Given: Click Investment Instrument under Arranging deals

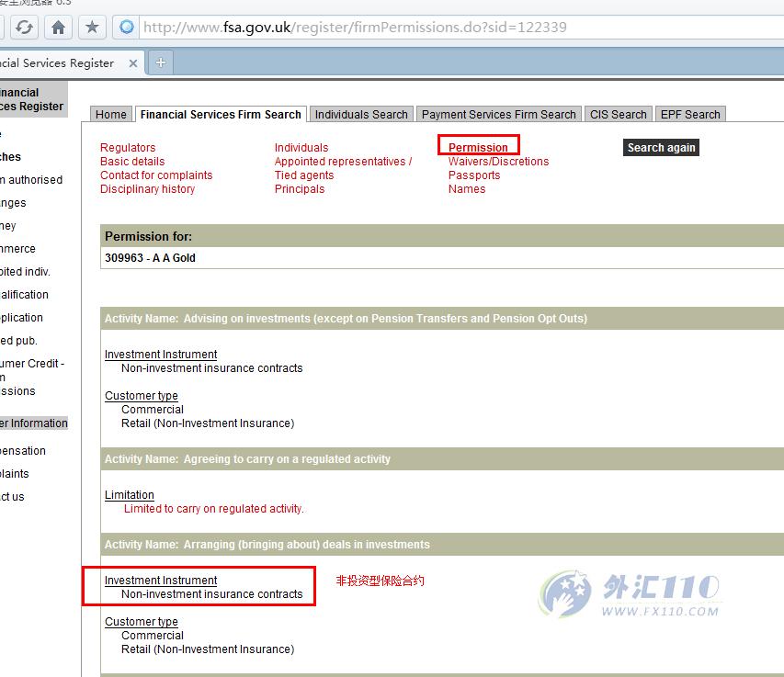Looking at the screenshot, I should 161,580.
